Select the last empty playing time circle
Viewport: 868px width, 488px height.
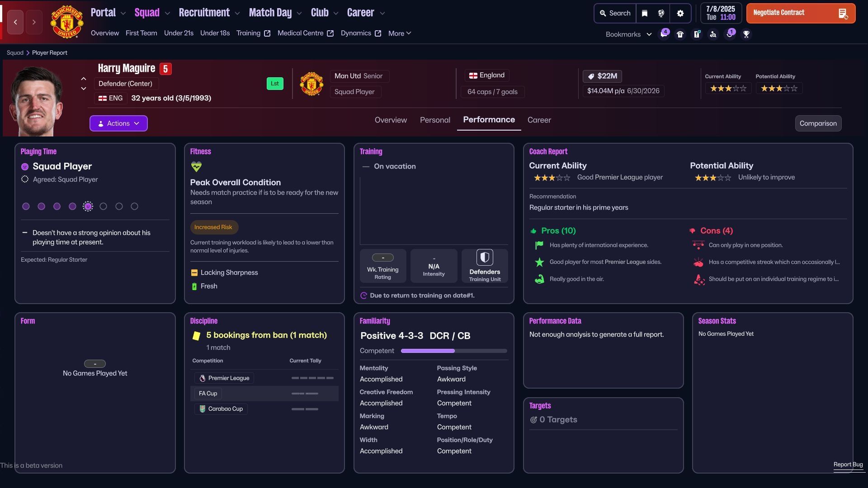coord(134,206)
